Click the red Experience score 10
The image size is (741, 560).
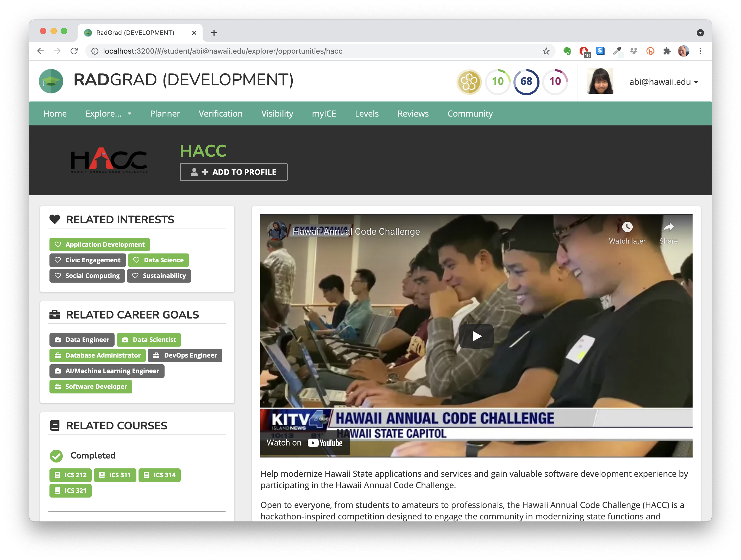click(x=555, y=81)
